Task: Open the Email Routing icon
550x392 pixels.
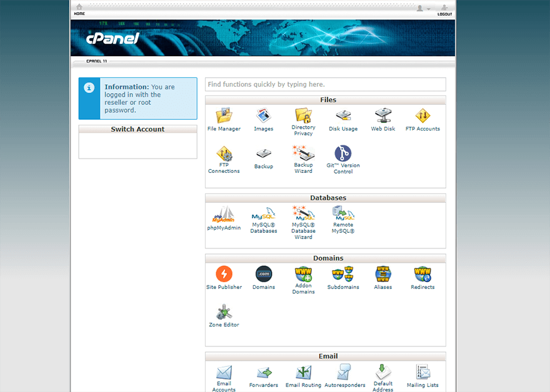Action: 303,373
